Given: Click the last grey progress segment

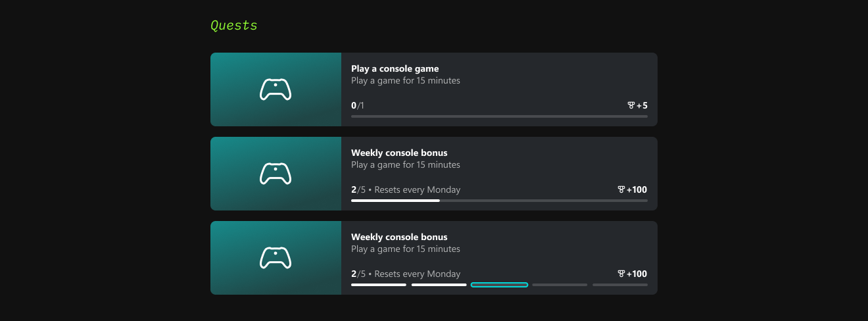Looking at the screenshot, I should [x=619, y=285].
